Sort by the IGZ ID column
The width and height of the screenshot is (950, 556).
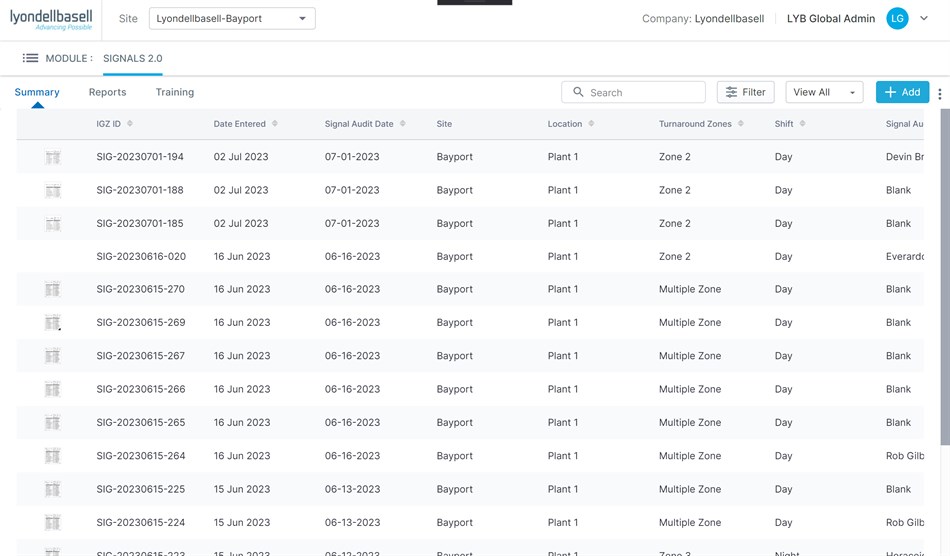click(x=130, y=124)
